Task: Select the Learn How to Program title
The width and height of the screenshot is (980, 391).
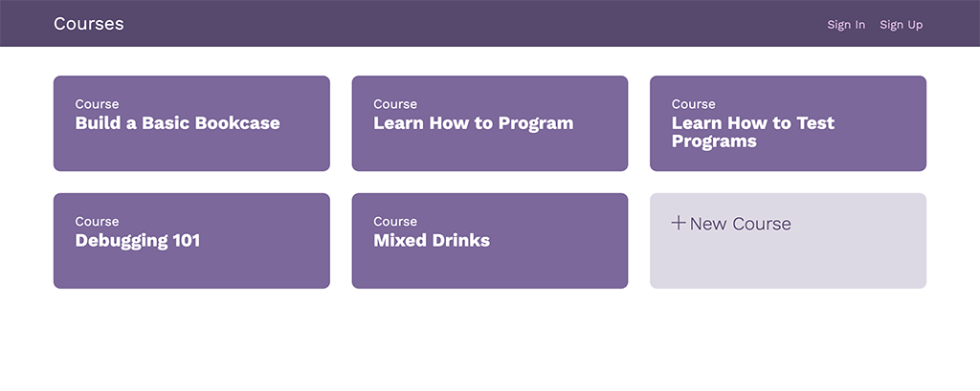Action: point(473,123)
